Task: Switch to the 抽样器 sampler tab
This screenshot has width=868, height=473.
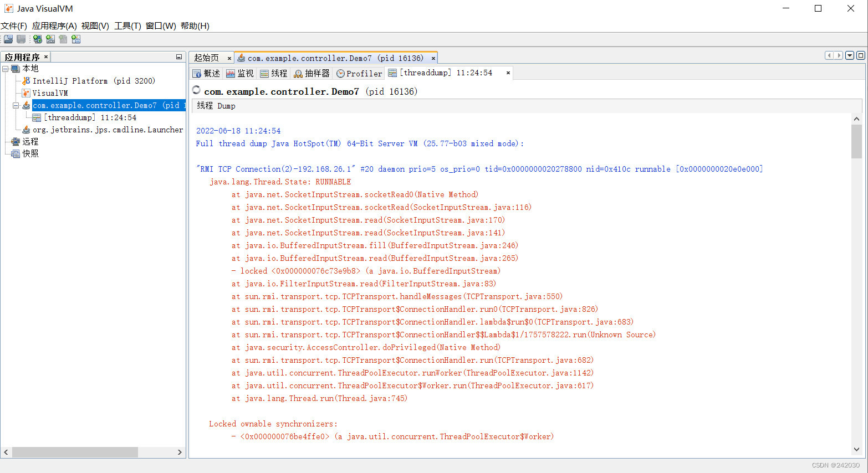Action: point(312,73)
